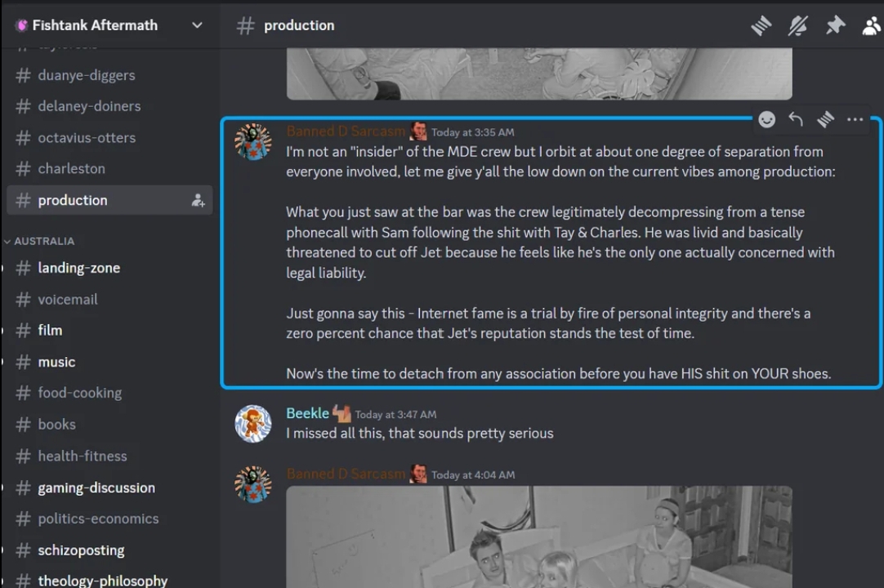
Task: Toggle member list icon in header
Action: click(x=873, y=25)
